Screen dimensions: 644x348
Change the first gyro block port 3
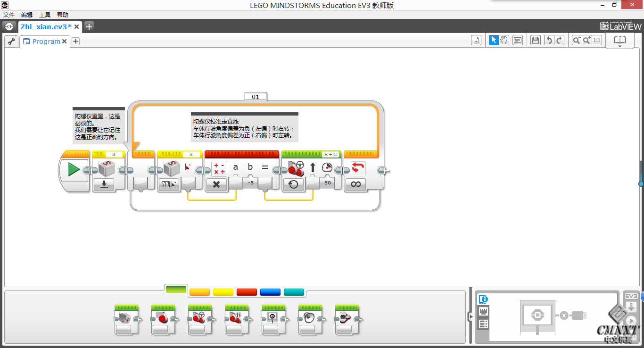[114, 154]
